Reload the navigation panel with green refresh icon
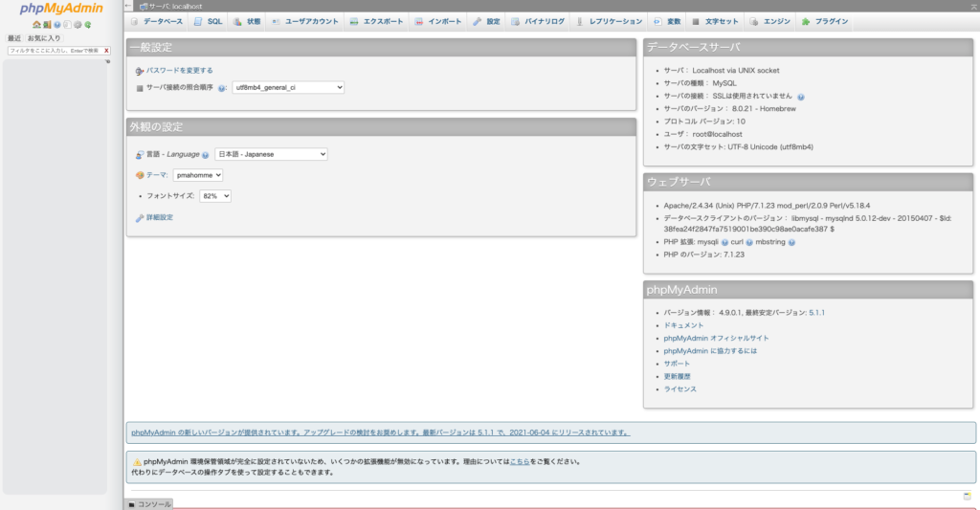 [x=87, y=25]
